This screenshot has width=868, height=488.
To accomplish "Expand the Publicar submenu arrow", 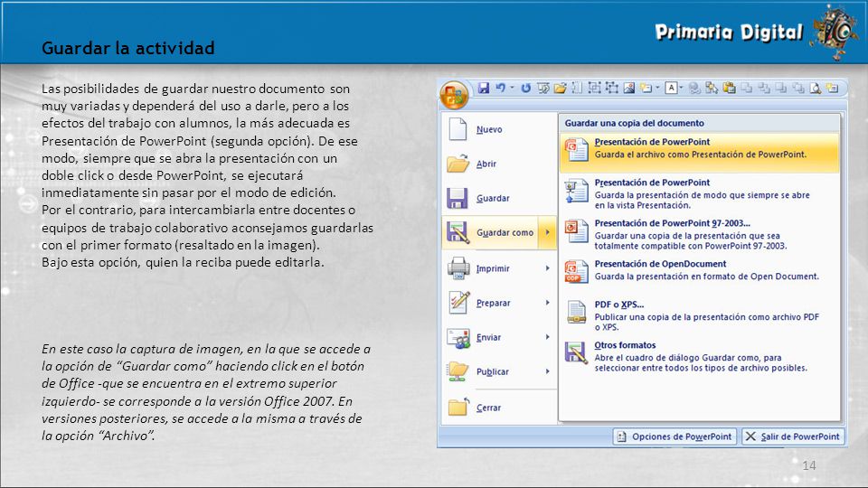I will tap(548, 371).
